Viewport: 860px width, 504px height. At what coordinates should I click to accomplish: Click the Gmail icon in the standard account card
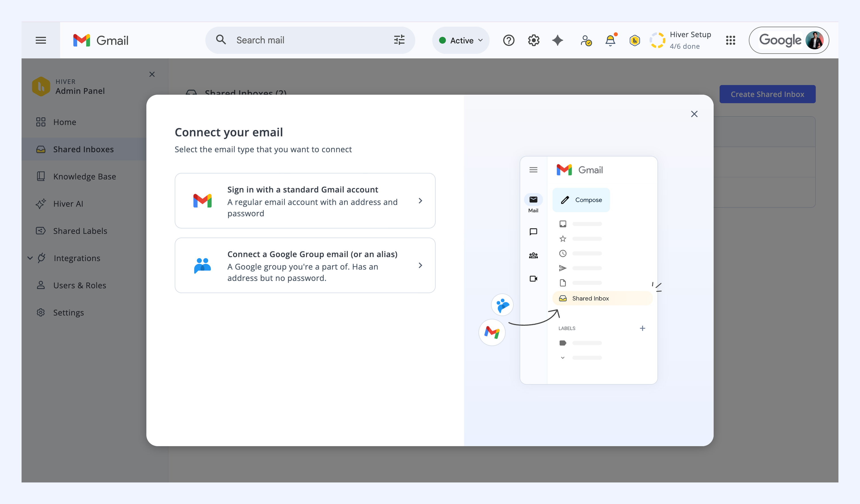click(x=202, y=201)
